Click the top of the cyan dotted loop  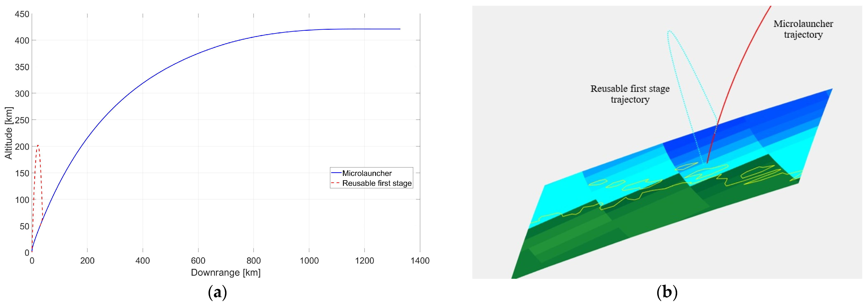click(x=669, y=31)
